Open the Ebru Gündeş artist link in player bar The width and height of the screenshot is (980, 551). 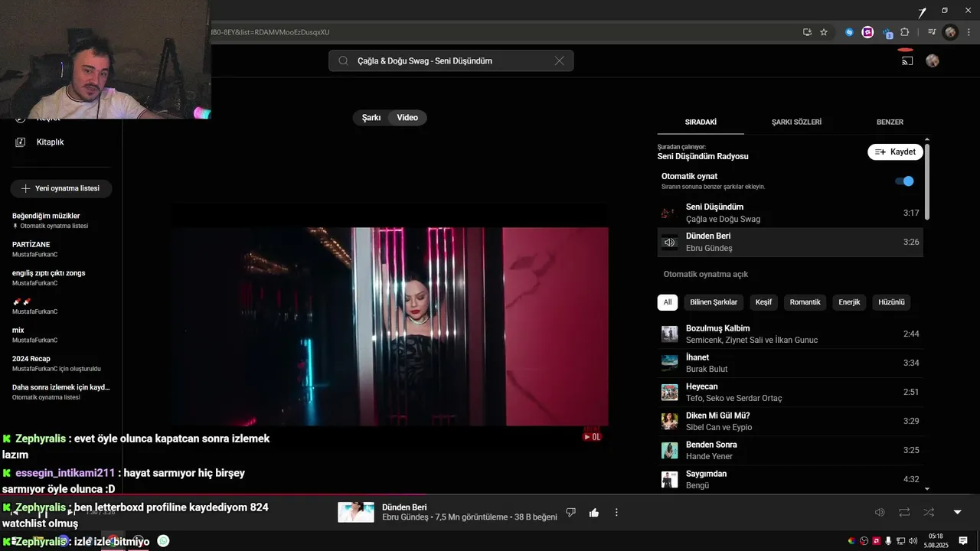405,517
